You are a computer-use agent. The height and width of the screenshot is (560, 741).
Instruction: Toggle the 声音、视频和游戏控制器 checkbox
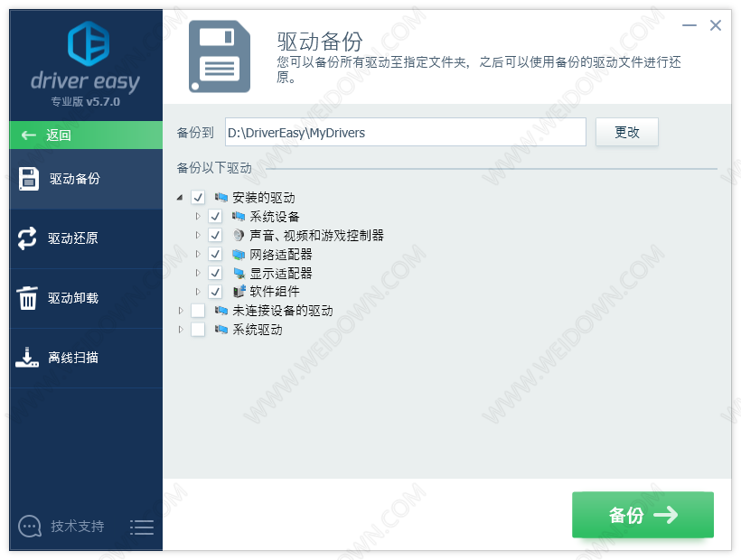tap(215, 235)
